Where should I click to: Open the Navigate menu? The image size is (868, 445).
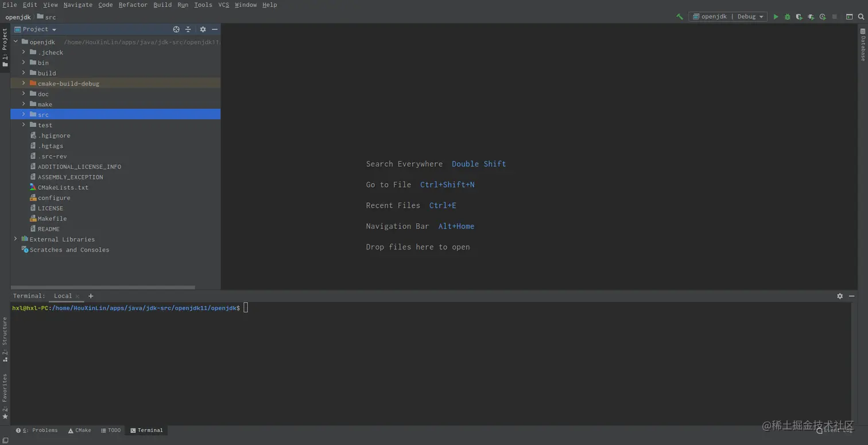(x=77, y=5)
